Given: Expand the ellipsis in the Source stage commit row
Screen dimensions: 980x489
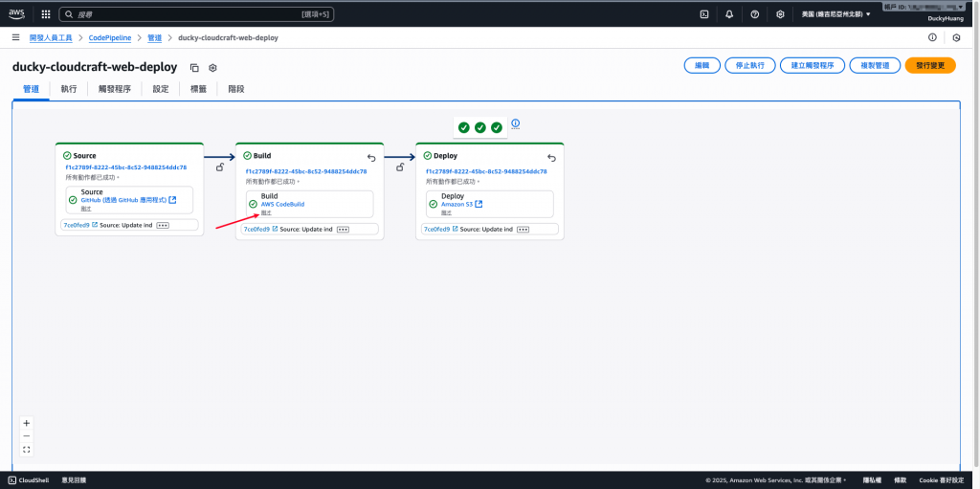Looking at the screenshot, I should point(163,225).
